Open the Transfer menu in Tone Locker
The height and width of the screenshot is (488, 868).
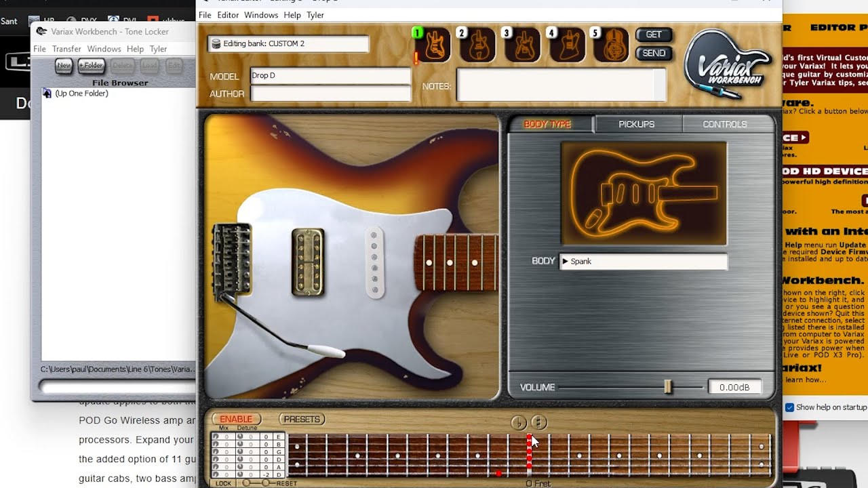[66, 49]
